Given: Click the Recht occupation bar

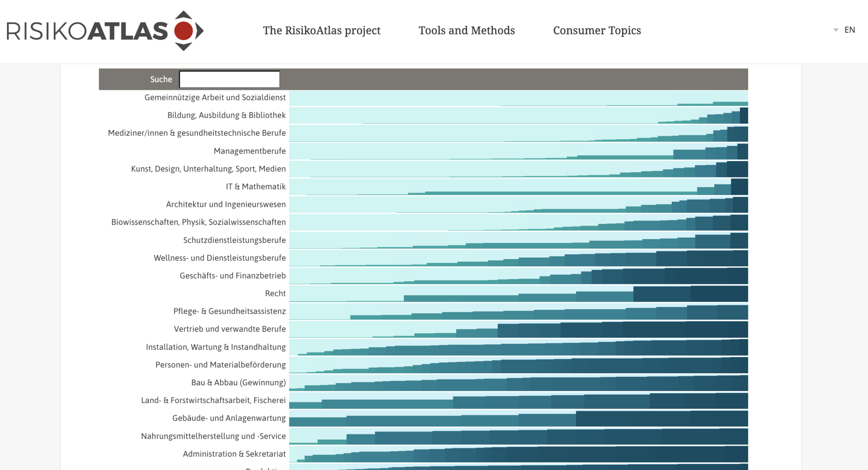Looking at the screenshot, I should pos(518,294).
